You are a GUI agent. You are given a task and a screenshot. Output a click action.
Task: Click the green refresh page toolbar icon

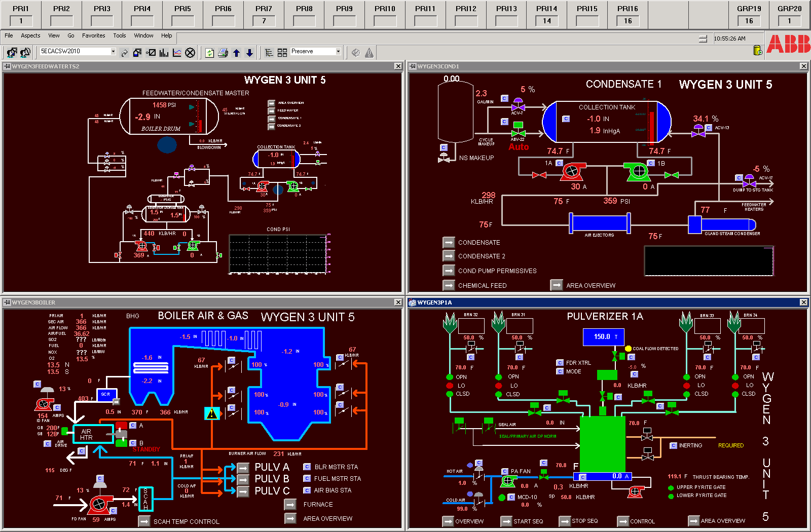210,53
